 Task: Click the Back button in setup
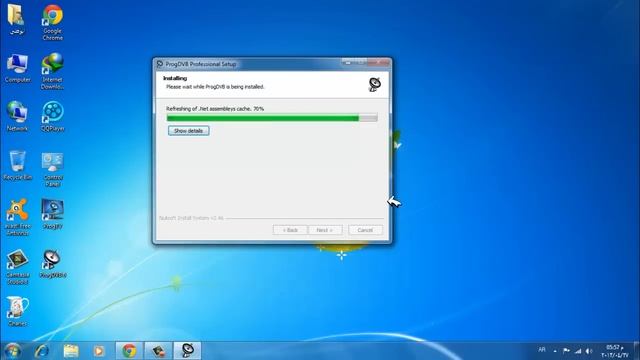pos(290,230)
